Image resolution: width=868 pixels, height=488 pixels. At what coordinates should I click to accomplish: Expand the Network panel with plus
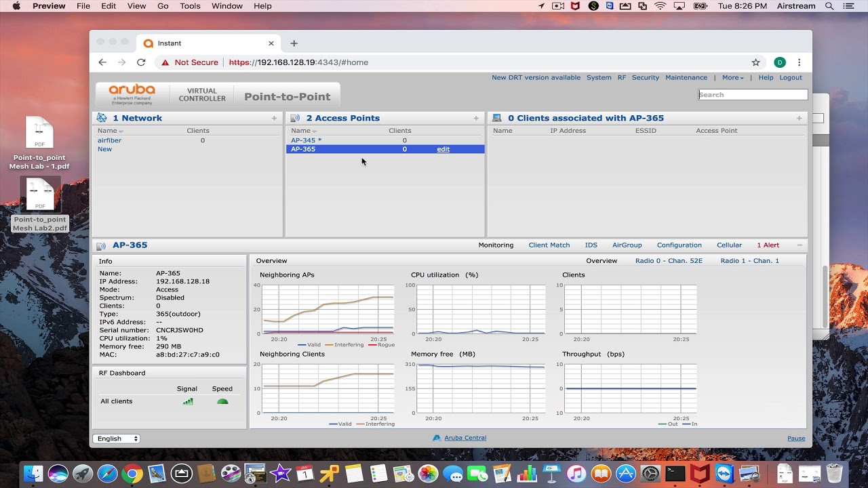pyautogui.click(x=274, y=118)
